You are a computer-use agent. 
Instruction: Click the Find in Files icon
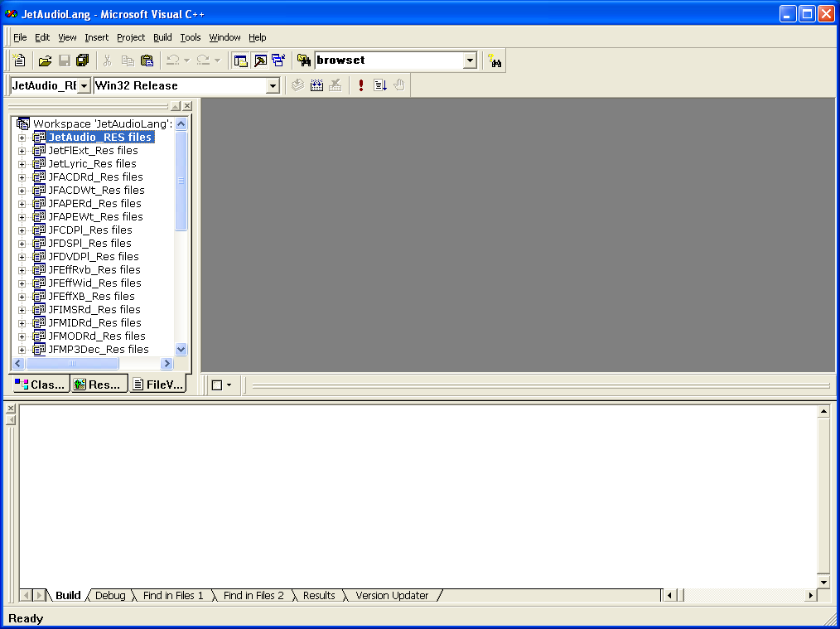tap(304, 60)
